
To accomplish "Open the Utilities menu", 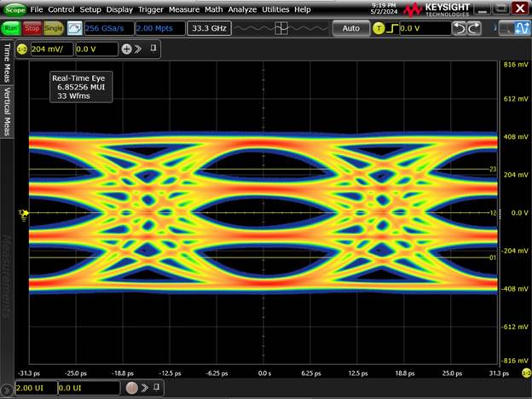I will pos(275,9).
